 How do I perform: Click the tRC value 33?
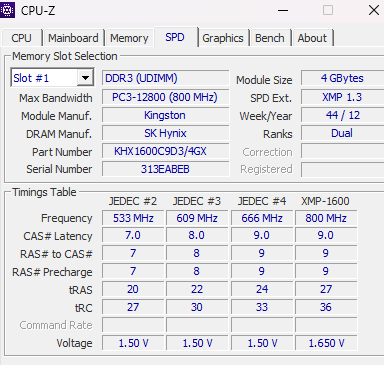click(x=262, y=307)
